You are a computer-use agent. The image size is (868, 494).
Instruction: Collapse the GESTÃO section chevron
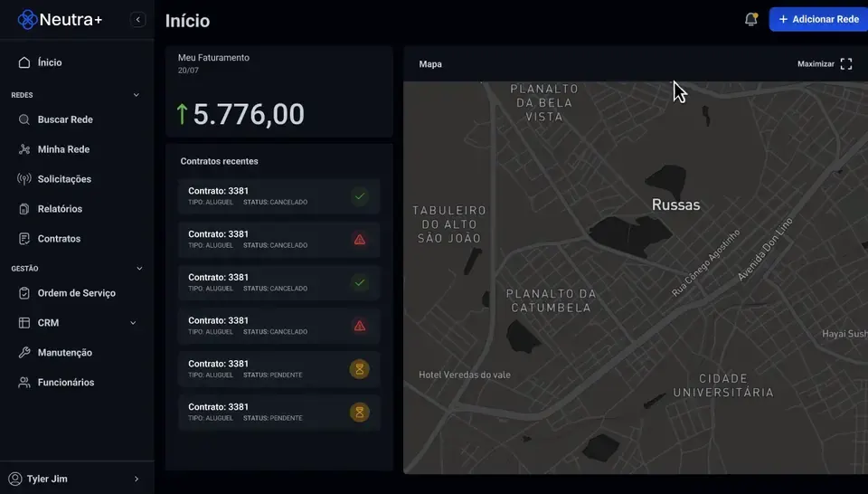click(x=139, y=269)
